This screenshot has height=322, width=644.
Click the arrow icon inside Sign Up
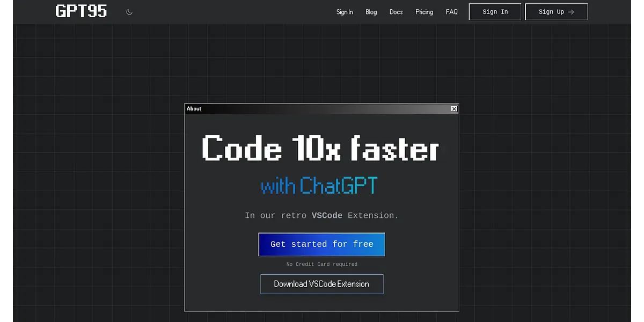pyautogui.click(x=571, y=12)
